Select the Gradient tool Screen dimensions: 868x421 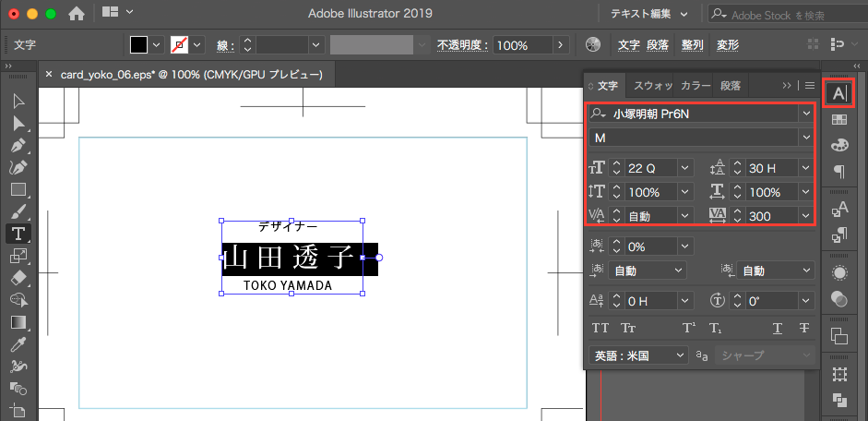(18, 321)
